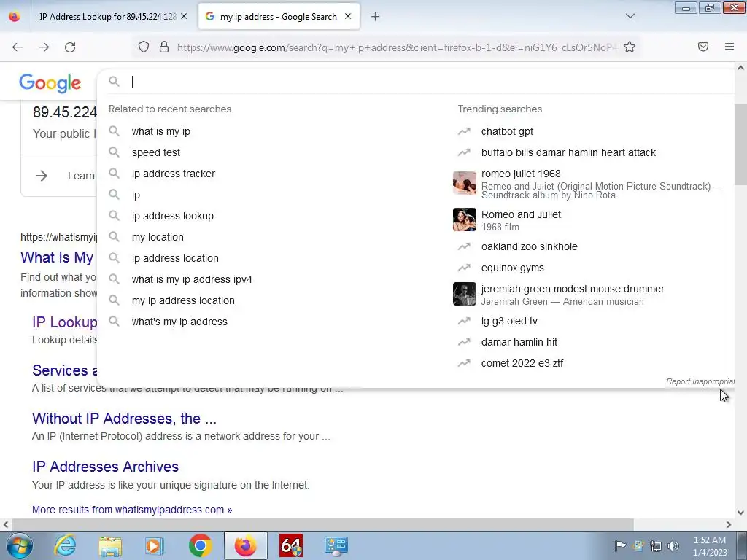747x560 pixels.
Task: Open 'IP Addresses Archives' link
Action: click(x=105, y=467)
